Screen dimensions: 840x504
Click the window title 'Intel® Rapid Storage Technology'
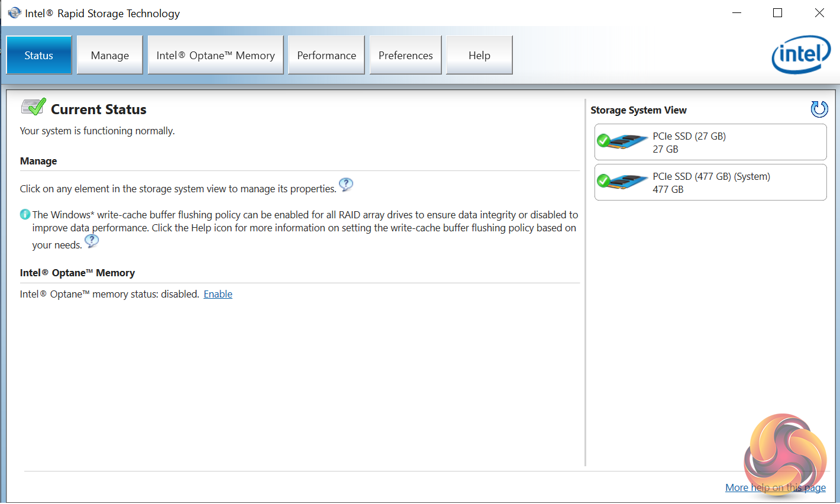pyautogui.click(x=102, y=13)
